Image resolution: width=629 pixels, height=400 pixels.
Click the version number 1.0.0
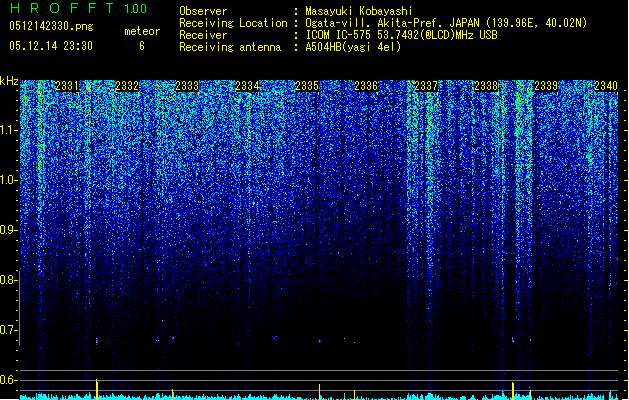click(x=135, y=8)
